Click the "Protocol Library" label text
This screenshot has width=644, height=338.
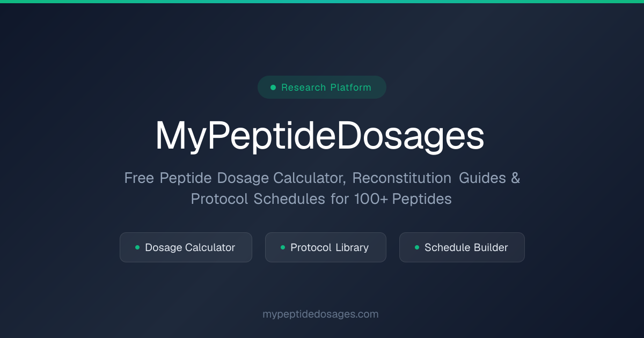click(330, 247)
